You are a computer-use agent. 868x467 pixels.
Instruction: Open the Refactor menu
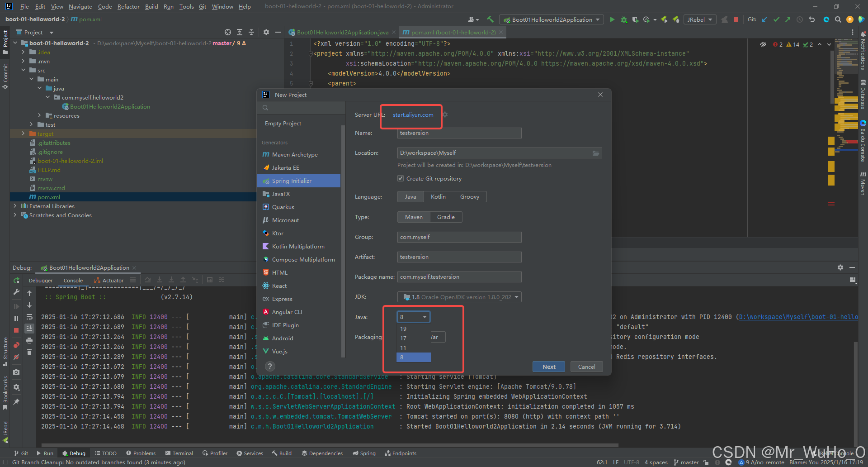click(x=128, y=6)
